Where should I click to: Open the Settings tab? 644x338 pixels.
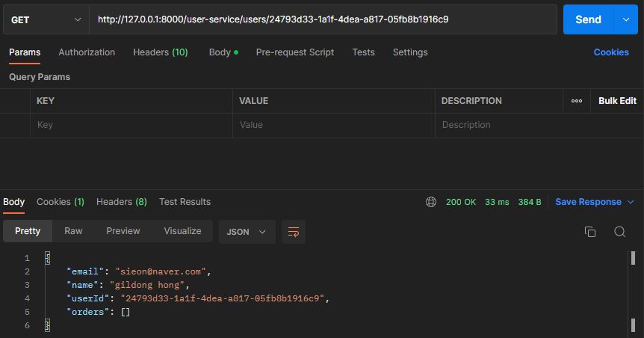[x=410, y=52]
